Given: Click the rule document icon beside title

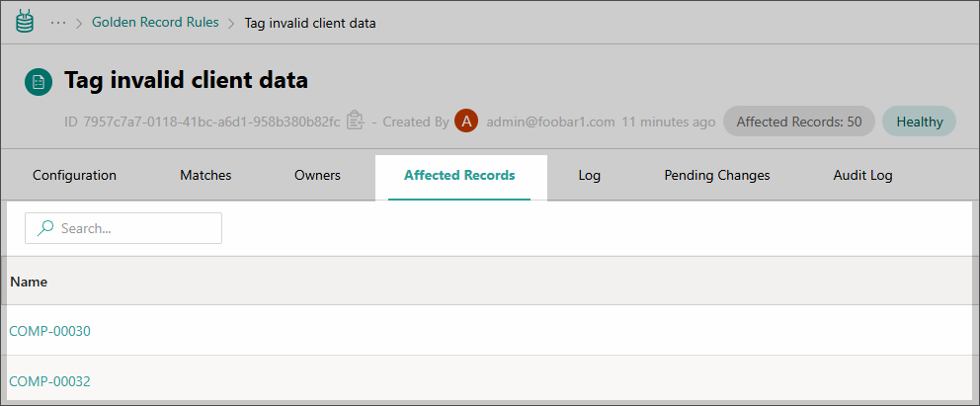Looking at the screenshot, I should pyautogui.click(x=39, y=82).
